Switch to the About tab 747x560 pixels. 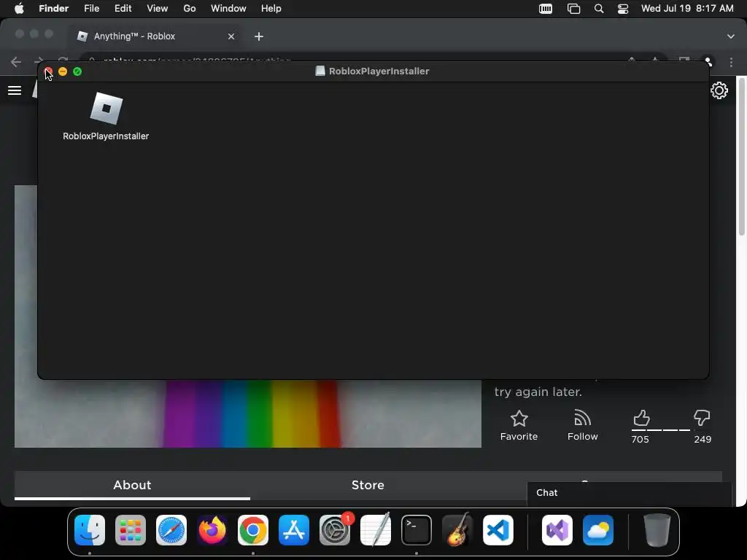(132, 485)
